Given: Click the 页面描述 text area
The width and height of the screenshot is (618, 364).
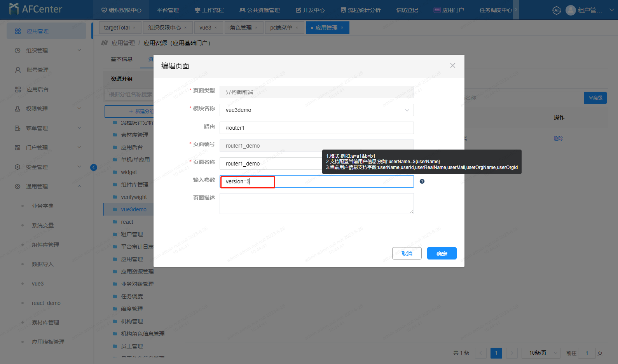Looking at the screenshot, I should tap(316, 203).
